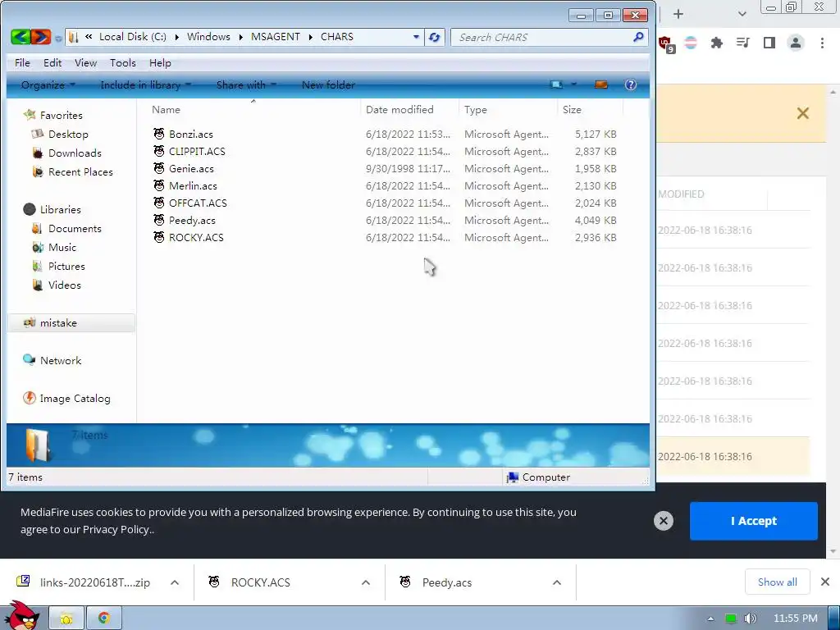
Task: Click the Change your view icon
Action: (x=557, y=84)
